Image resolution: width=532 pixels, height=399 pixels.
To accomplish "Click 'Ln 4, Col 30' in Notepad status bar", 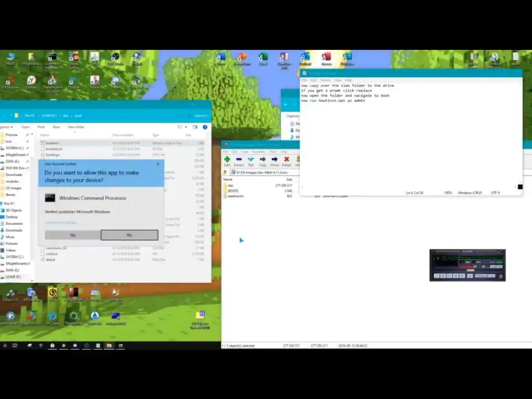I will [415, 193].
